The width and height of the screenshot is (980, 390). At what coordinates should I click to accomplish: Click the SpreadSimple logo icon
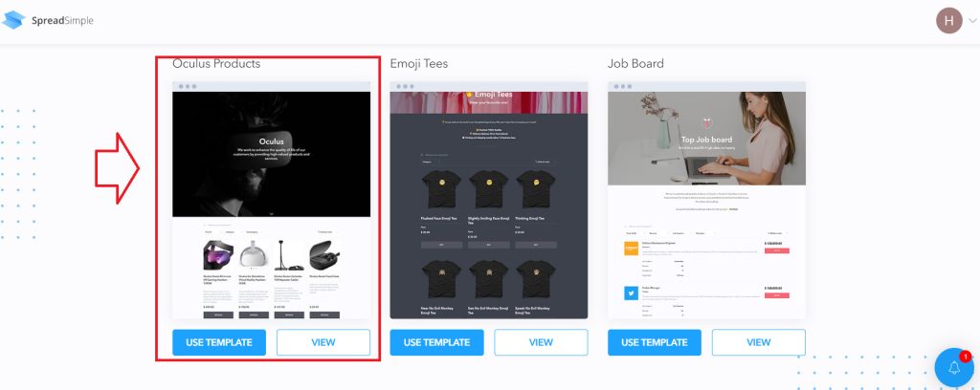[x=13, y=20]
